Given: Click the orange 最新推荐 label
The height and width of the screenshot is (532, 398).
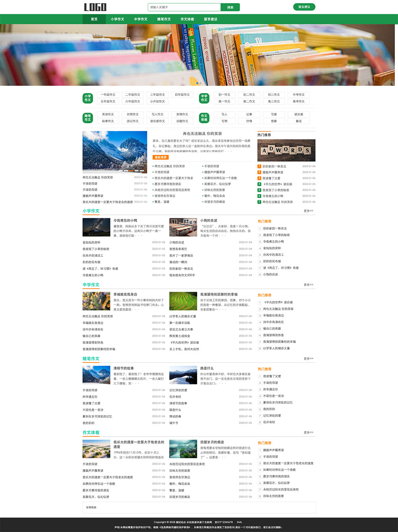Looking at the screenshot, I should click(161, 158).
